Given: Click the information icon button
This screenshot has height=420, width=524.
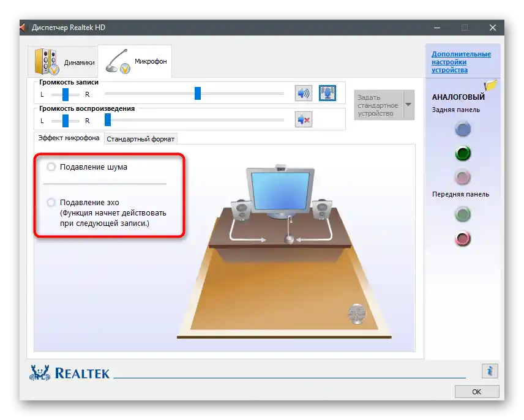Looking at the screenshot, I should coord(490,371).
